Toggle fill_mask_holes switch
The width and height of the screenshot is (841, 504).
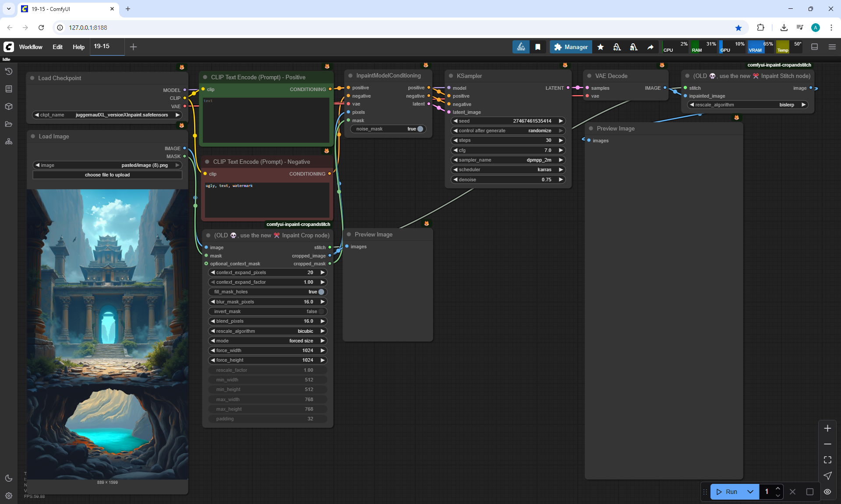pyautogui.click(x=321, y=292)
